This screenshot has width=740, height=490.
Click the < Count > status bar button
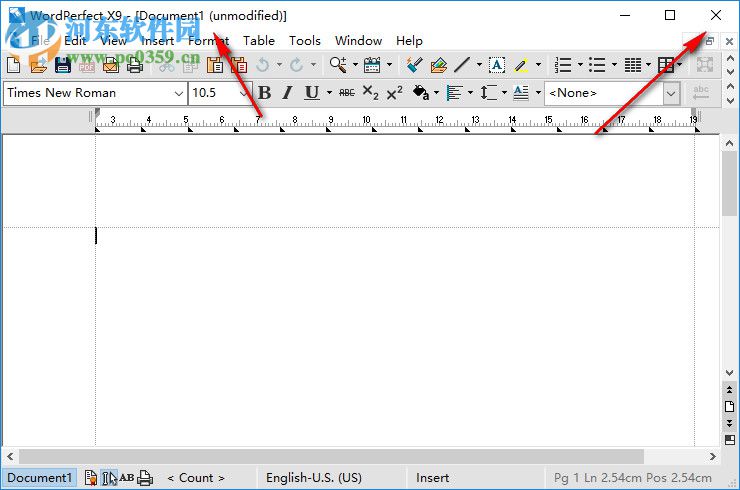click(196, 478)
